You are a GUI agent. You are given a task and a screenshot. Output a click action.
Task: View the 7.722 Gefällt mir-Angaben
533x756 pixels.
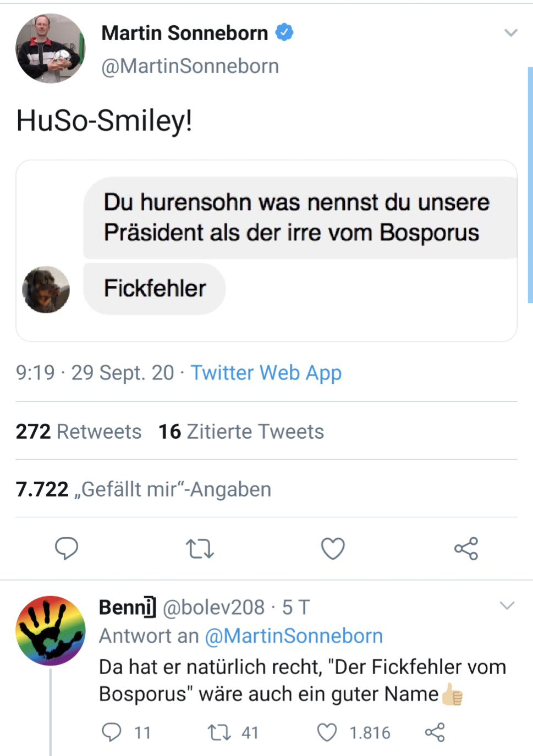pyautogui.click(x=143, y=489)
